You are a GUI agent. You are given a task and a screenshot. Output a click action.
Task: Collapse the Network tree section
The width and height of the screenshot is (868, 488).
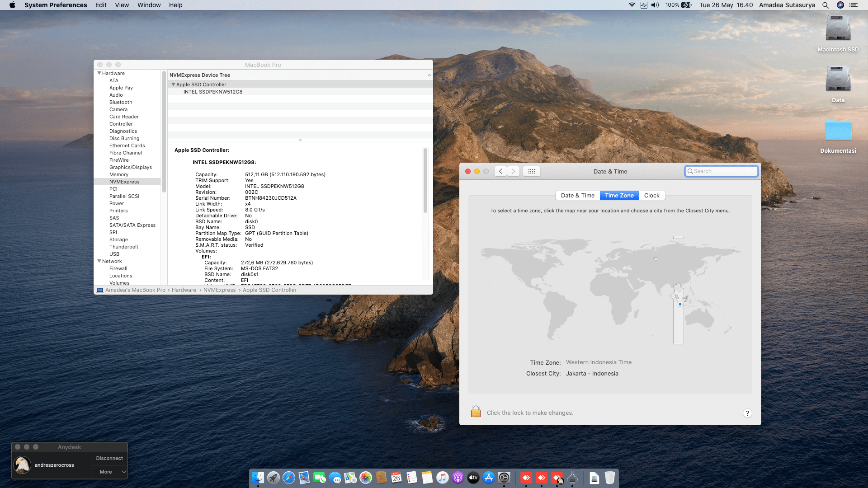(x=99, y=261)
